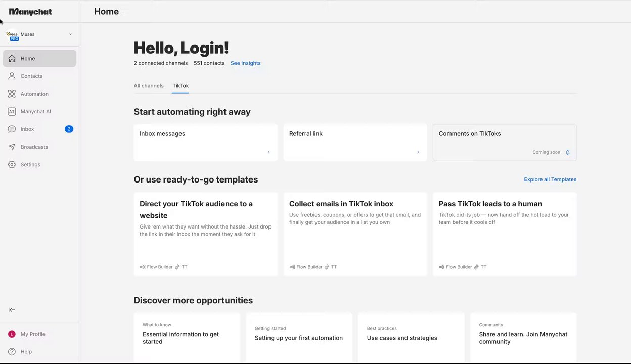Switch to the All channels tab
Screen dimensions: 631x364
tap(149, 86)
